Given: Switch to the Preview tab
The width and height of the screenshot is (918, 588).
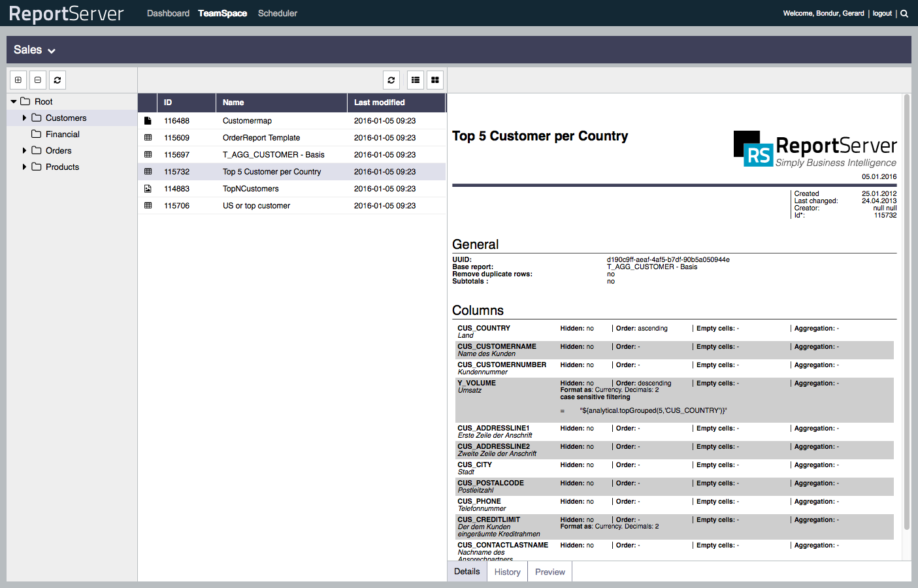Looking at the screenshot, I should 550,572.
